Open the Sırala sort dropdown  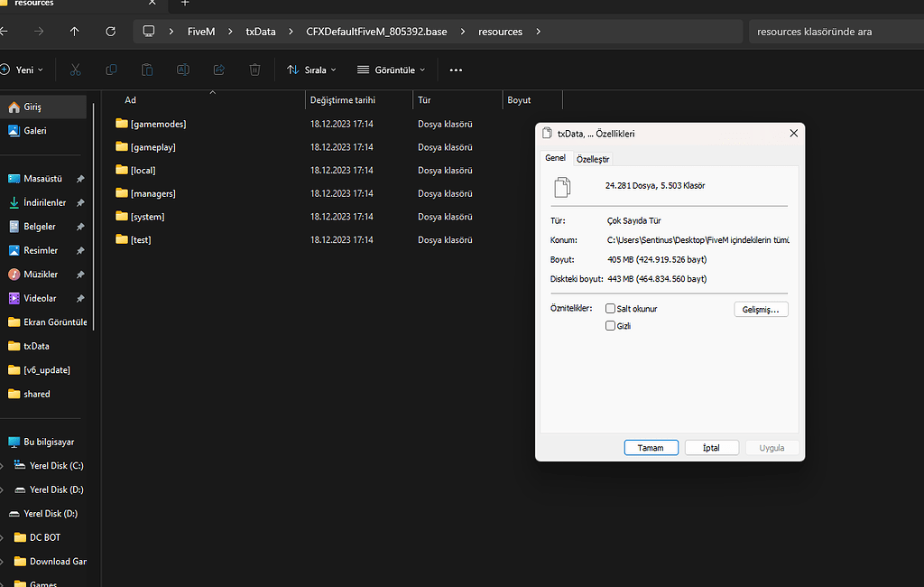coord(311,70)
